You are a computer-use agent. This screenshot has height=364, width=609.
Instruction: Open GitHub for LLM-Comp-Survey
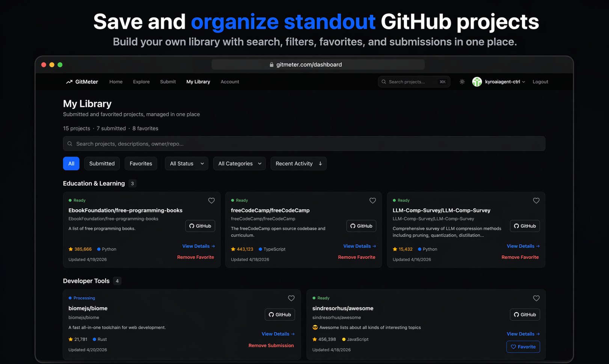(x=525, y=226)
